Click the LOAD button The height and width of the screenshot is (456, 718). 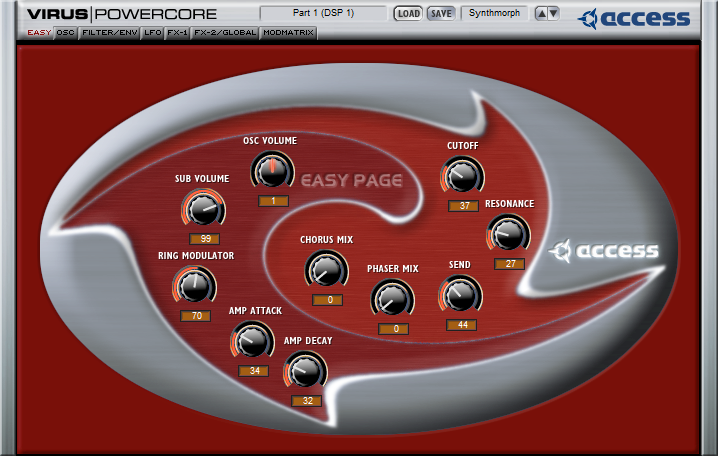pos(407,14)
